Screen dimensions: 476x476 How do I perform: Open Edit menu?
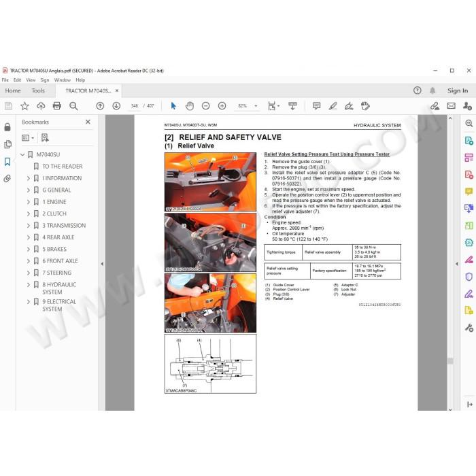(x=17, y=80)
